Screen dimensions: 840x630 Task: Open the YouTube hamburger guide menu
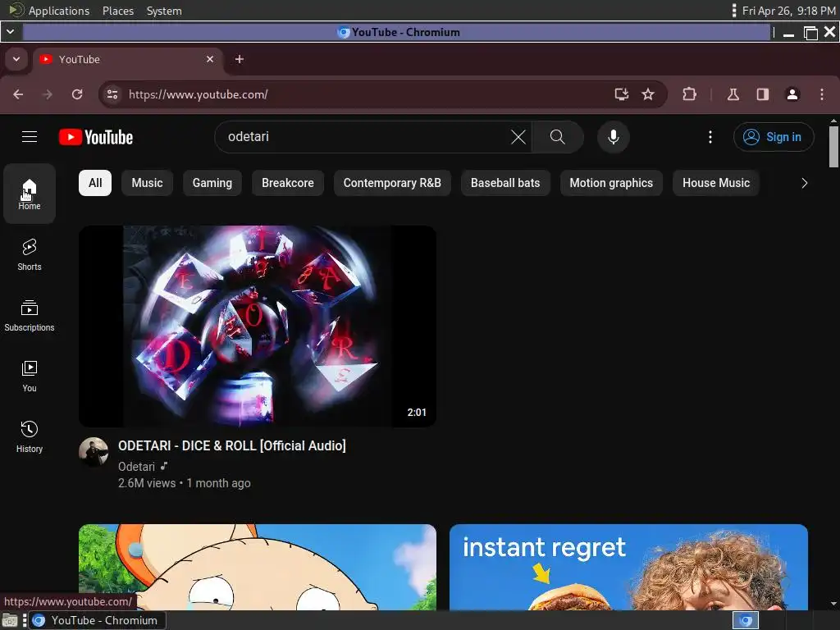[x=30, y=137]
